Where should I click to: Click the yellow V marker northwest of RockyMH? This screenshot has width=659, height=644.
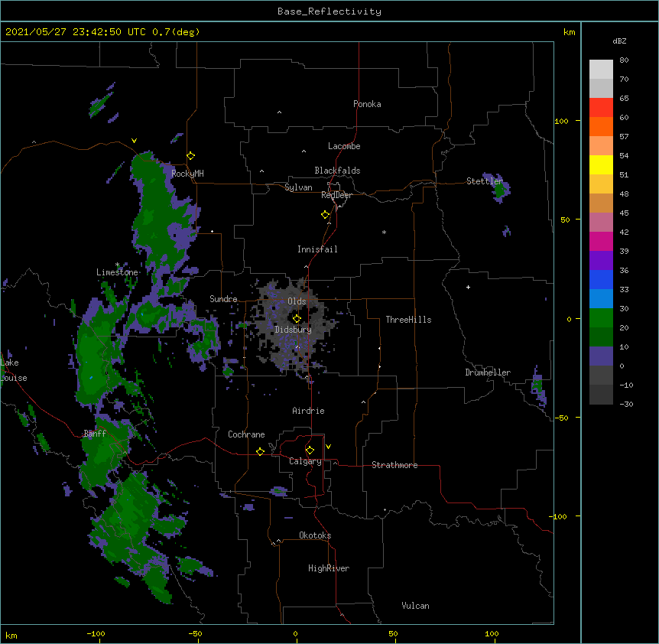click(134, 141)
